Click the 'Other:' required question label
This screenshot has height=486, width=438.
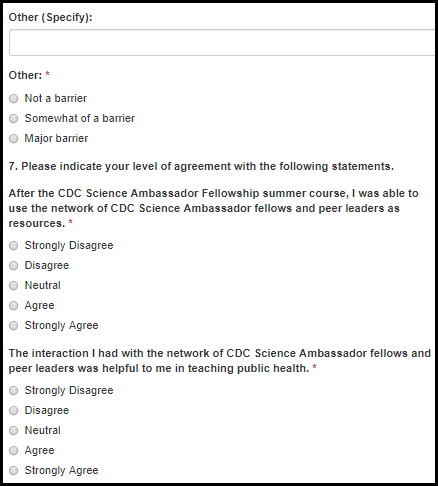(x=25, y=75)
